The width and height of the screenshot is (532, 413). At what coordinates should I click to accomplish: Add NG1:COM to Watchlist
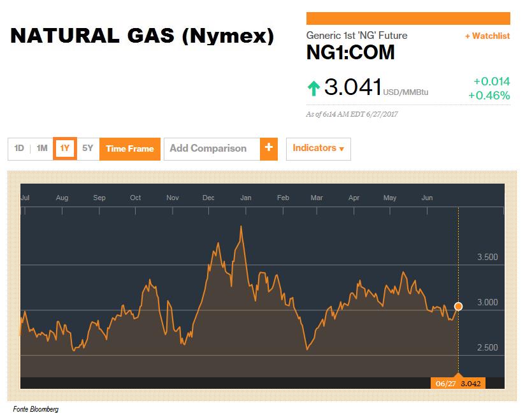pos(487,36)
